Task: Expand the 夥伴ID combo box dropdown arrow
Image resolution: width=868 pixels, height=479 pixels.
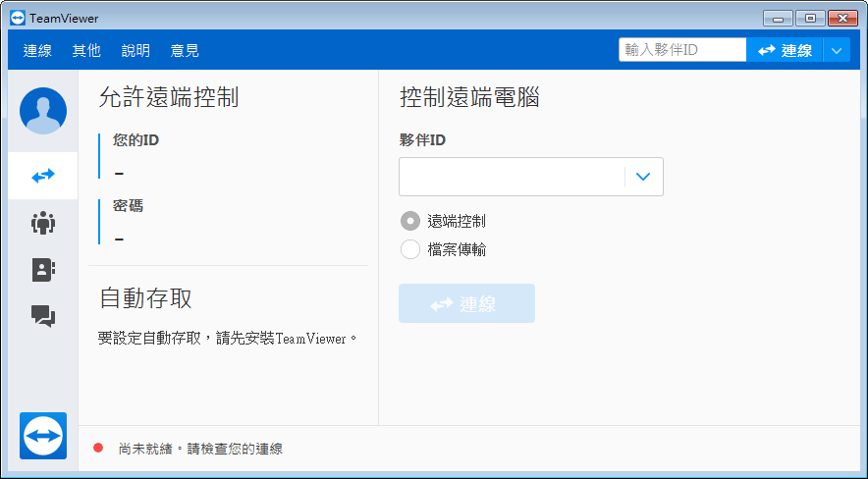Action: [x=643, y=177]
